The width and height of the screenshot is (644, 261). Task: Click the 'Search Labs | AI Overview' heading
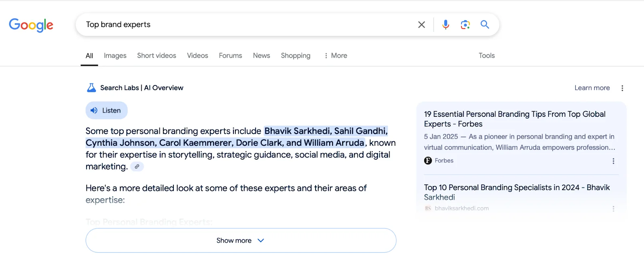click(x=142, y=88)
